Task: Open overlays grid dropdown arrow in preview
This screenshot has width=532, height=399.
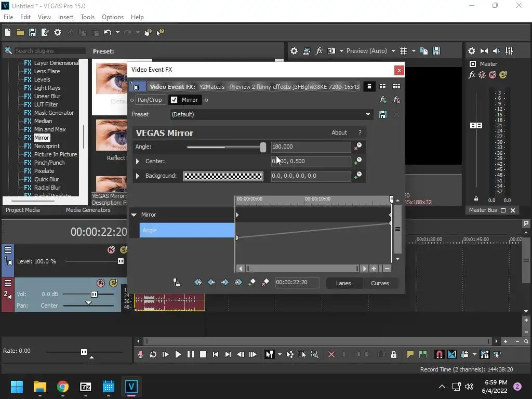Action: click(414, 51)
